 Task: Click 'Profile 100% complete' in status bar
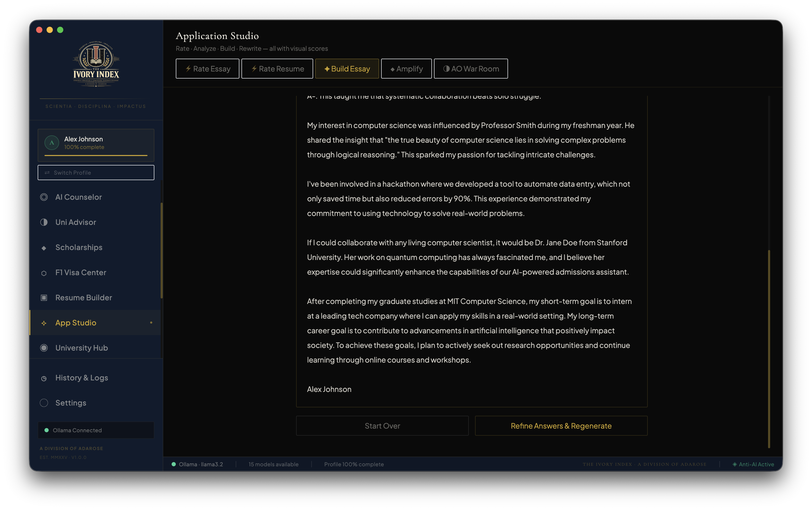(354, 464)
